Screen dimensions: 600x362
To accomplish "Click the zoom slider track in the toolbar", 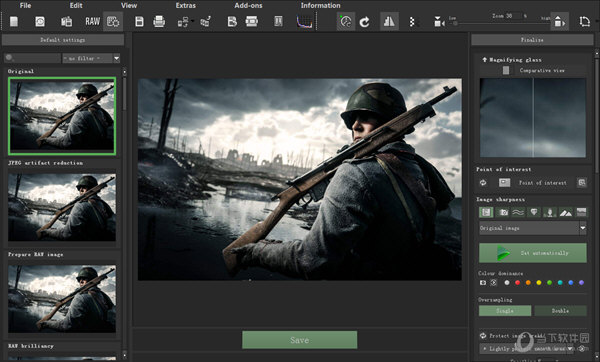I will (499, 23).
